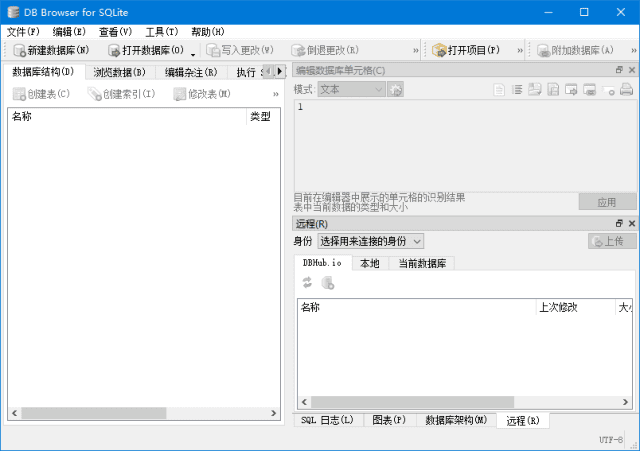Click the window-with-arrow icon in cell editor toolbar
The width and height of the screenshot is (640, 451).
click(x=571, y=89)
